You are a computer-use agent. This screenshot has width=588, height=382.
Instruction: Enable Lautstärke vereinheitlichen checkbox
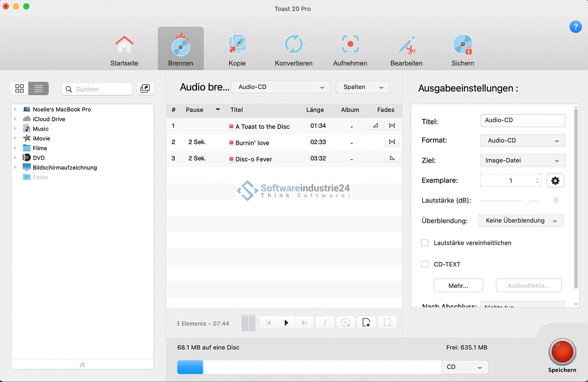click(x=425, y=243)
